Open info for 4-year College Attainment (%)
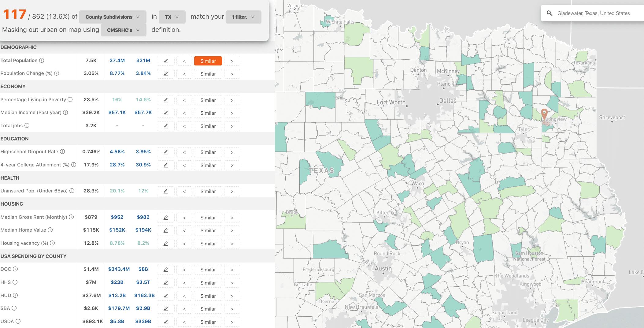 pyautogui.click(x=74, y=165)
